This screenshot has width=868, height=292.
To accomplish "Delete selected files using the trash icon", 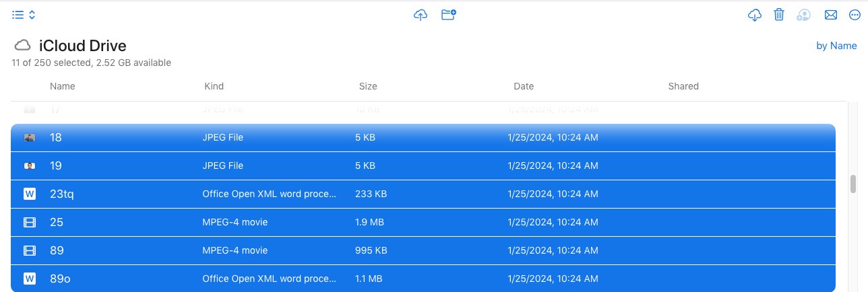I will coord(779,15).
